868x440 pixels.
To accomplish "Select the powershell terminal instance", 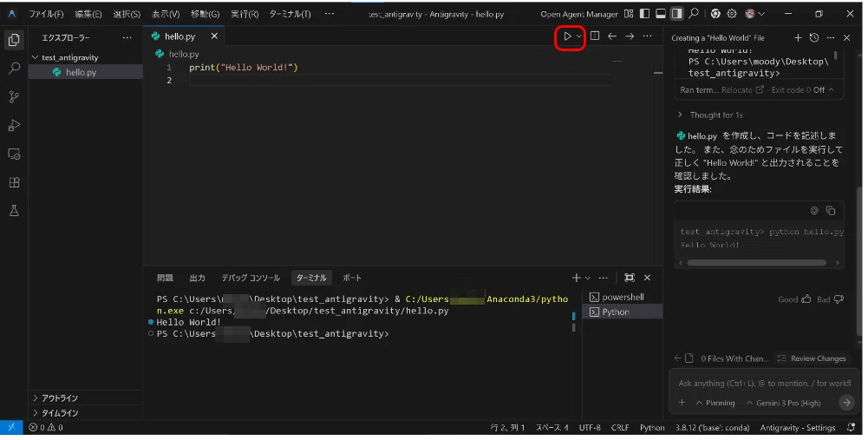I will click(623, 298).
